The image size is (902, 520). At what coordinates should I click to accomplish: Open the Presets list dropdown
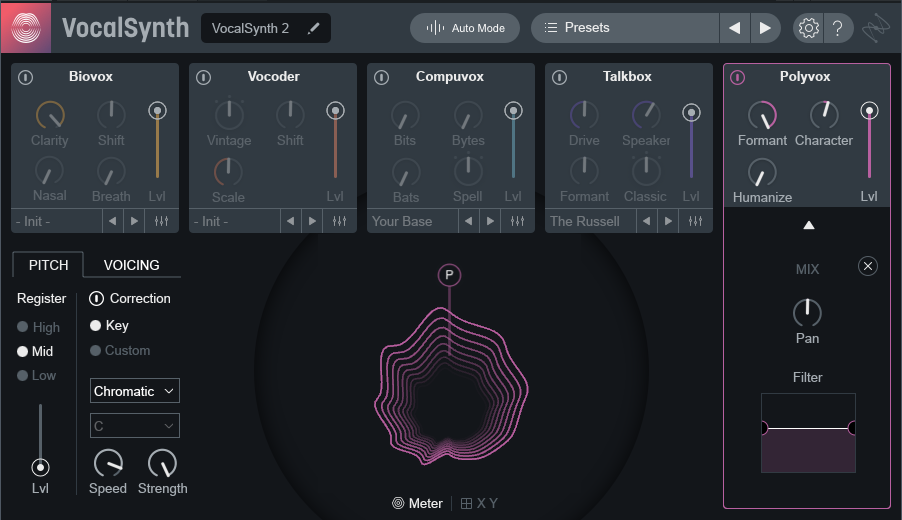pyautogui.click(x=625, y=28)
